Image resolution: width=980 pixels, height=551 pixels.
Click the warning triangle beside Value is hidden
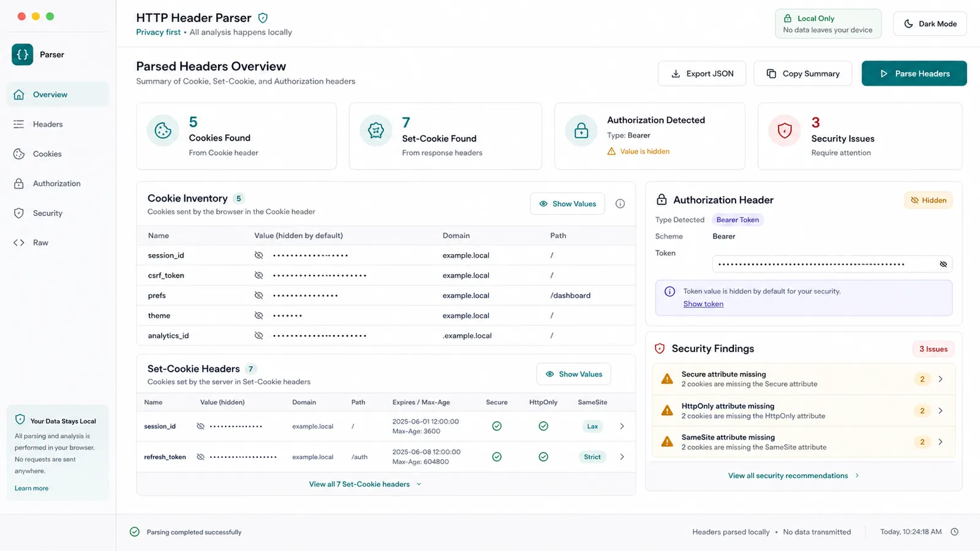tap(611, 151)
